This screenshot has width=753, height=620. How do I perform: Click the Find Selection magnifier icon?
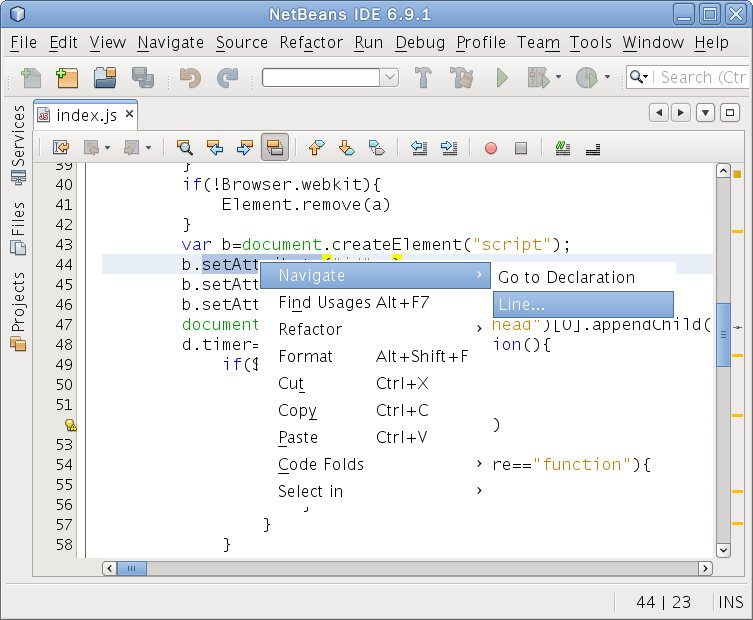click(x=185, y=147)
